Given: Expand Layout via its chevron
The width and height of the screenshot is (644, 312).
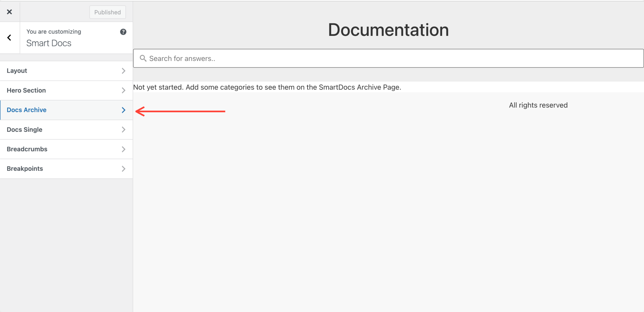Looking at the screenshot, I should [x=124, y=71].
